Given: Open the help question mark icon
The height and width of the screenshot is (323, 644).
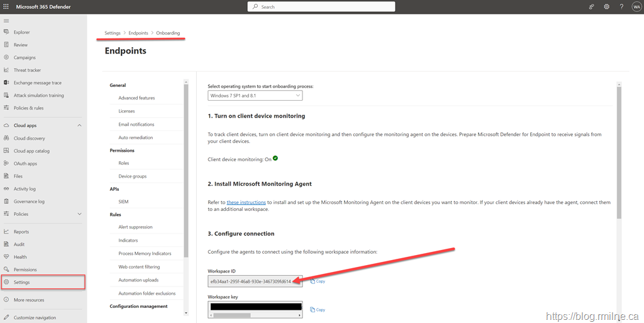Looking at the screenshot, I should point(621,6).
